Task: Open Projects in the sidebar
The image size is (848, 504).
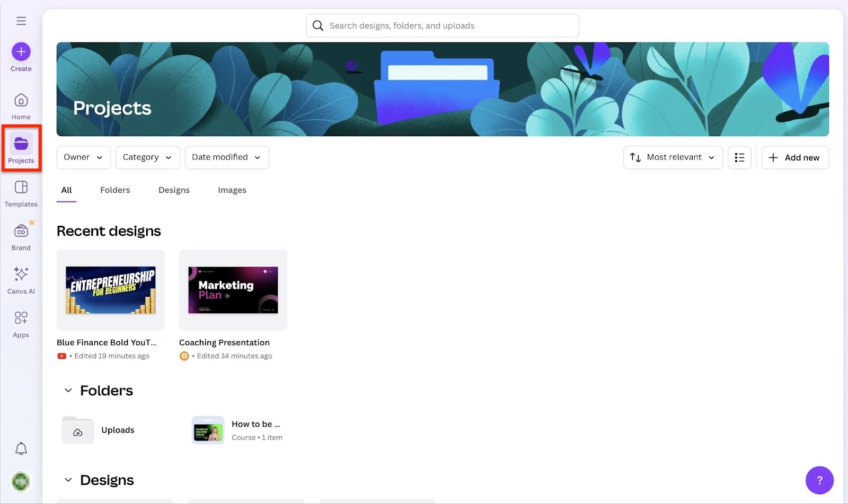Action: point(21,149)
